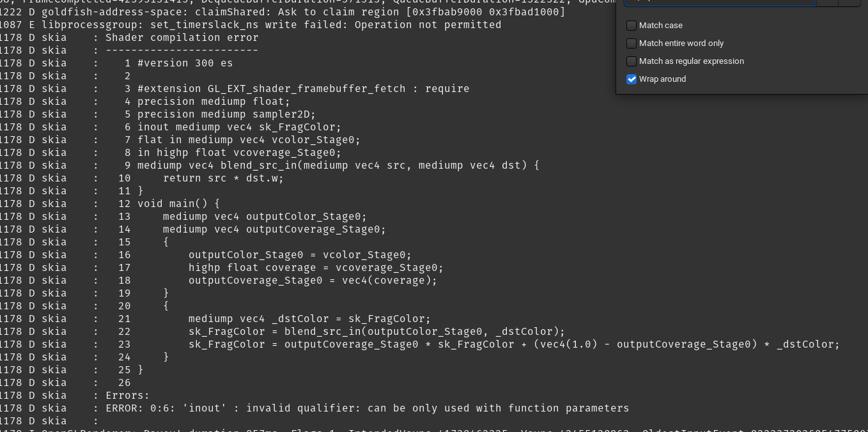868x432 pixels.
Task: Enable the Match case checkbox
Action: (632, 26)
